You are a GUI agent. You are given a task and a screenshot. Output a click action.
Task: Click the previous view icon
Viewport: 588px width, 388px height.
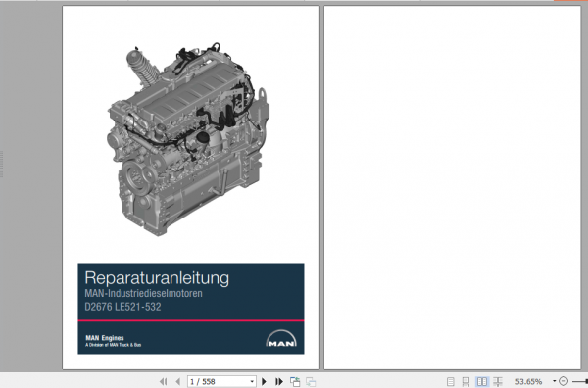pyautogui.click(x=295, y=381)
